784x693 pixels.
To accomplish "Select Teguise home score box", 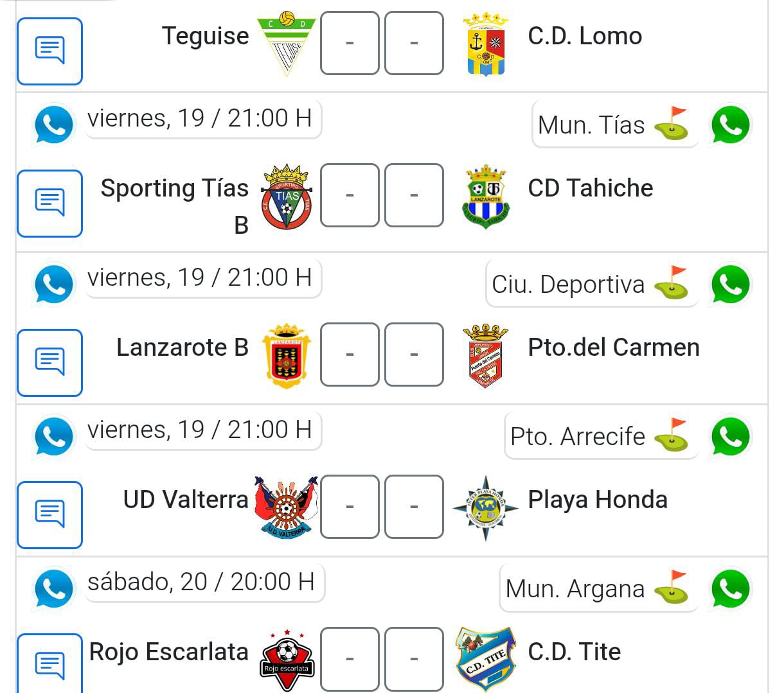I will (x=350, y=43).
